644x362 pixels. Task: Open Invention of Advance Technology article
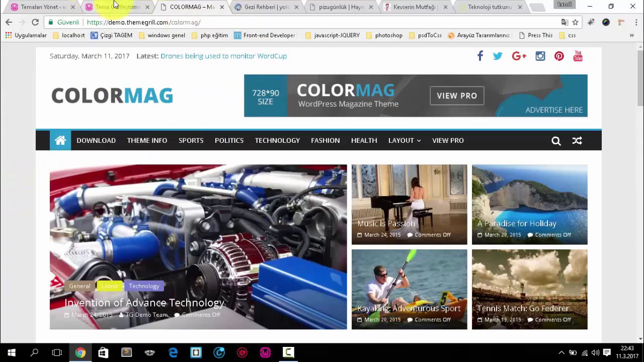(144, 303)
